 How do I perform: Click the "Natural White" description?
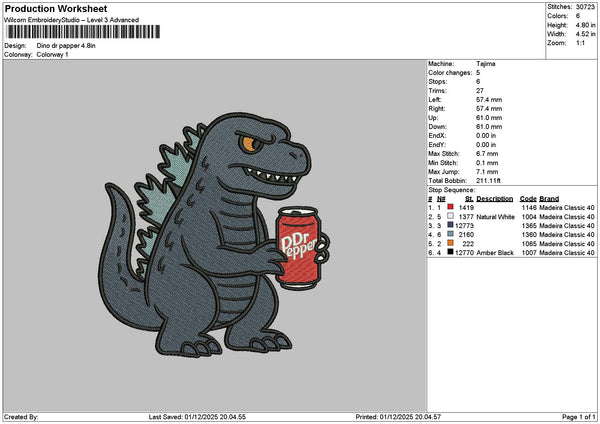(496, 217)
